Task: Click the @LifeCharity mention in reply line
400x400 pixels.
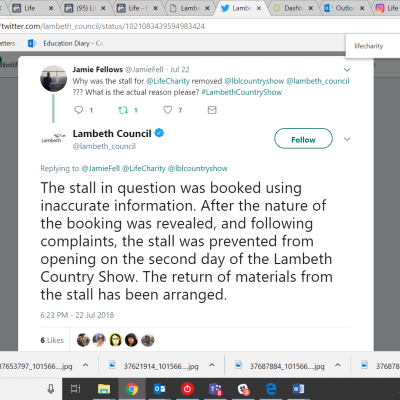Action: coord(144,169)
